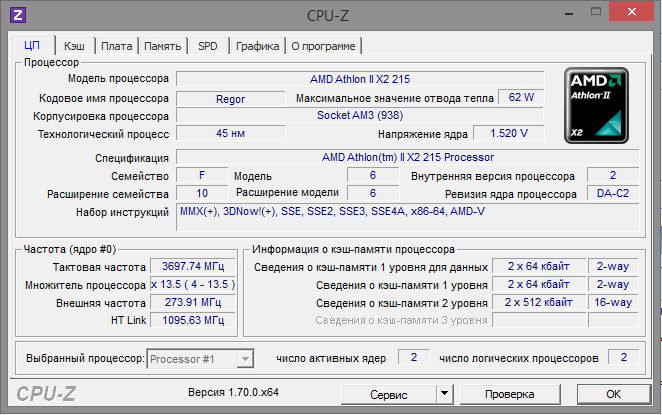Click the AMD Athlon II X2 logo
662x415 pixels.
[x=596, y=107]
